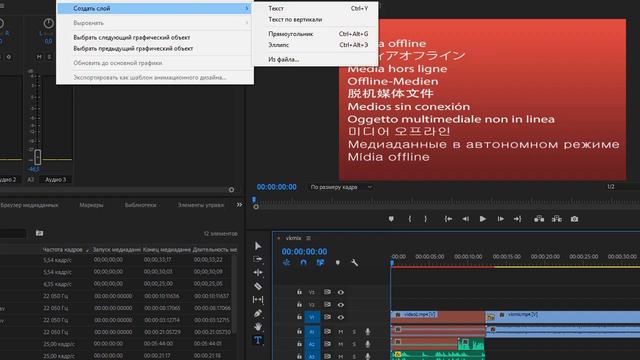Choose Эллипс in submenu
Viewport: 640px width, 360px height.
tap(316, 45)
